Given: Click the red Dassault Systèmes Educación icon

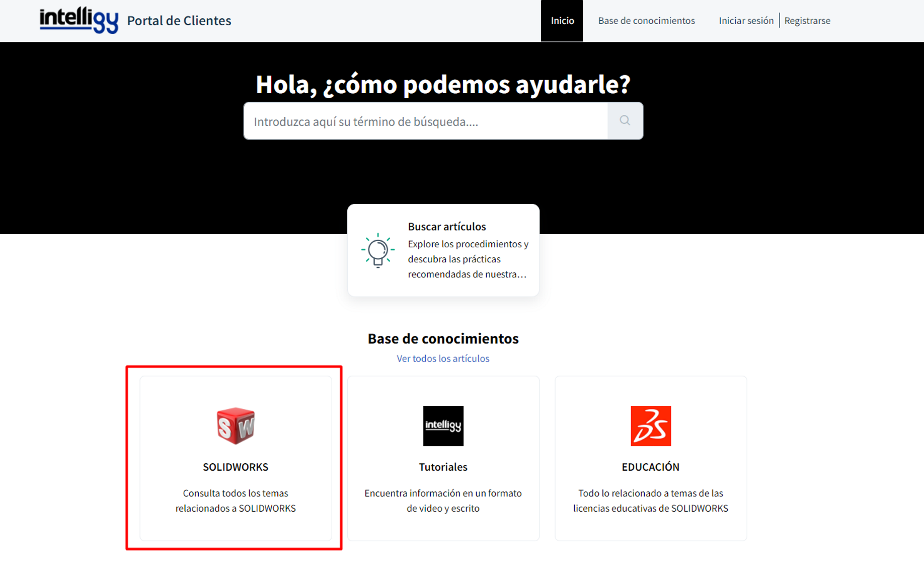Looking at the screenshot, I should [651, 426].
